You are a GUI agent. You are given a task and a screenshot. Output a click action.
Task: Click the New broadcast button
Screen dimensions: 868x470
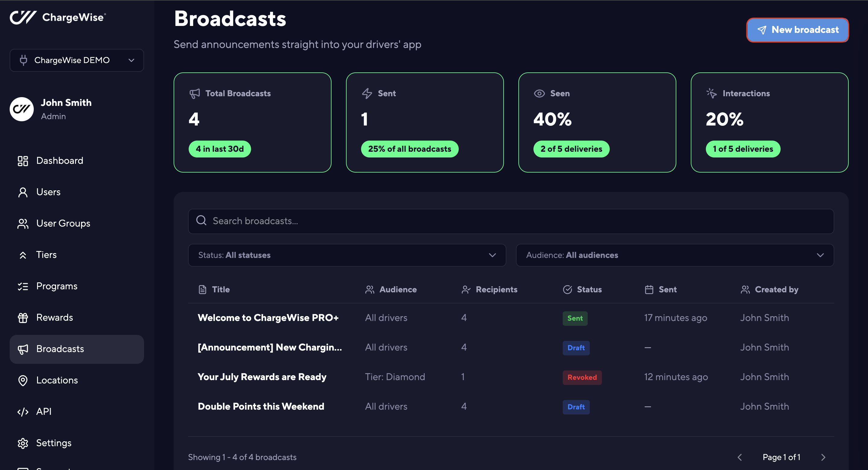[x=797, y=30]
